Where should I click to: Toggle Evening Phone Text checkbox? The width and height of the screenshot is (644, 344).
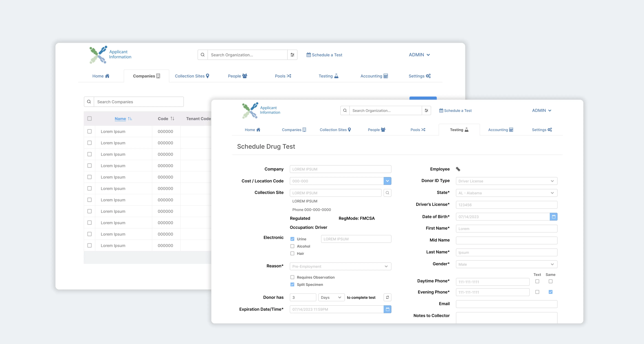(537, 292)
